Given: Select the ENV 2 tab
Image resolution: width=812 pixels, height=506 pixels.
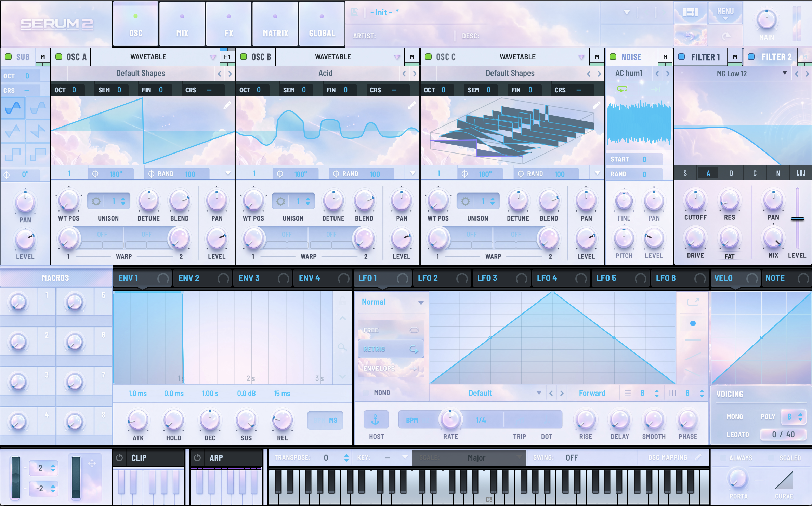Looking at the screenshot, I should click(202, 278).
